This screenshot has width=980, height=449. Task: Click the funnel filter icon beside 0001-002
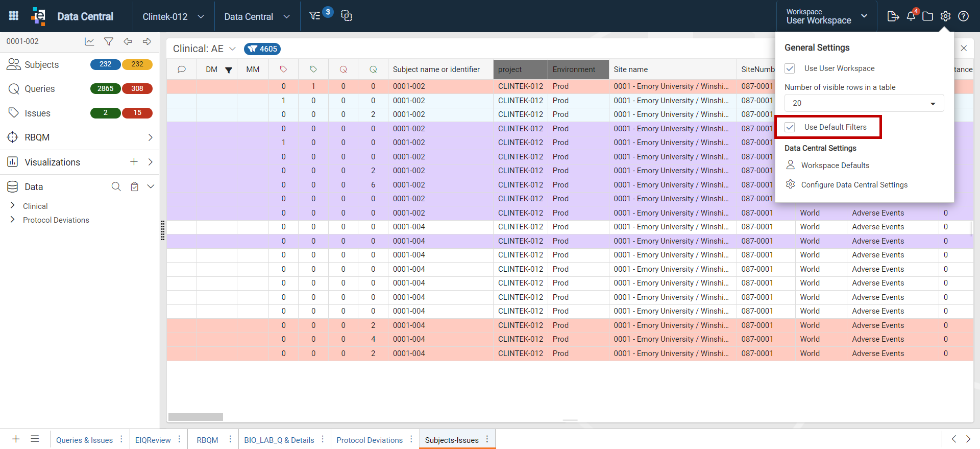[109, 41]
